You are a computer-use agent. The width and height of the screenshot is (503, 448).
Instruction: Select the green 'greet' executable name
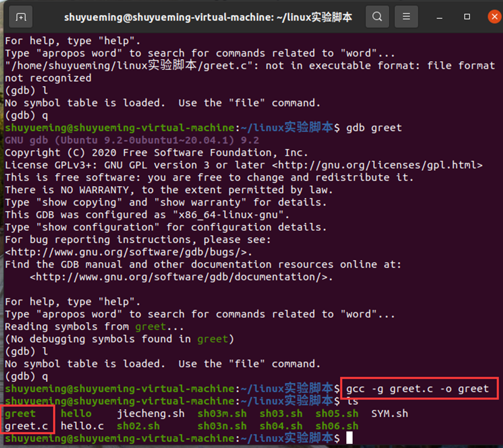click(x=20, y=414)
